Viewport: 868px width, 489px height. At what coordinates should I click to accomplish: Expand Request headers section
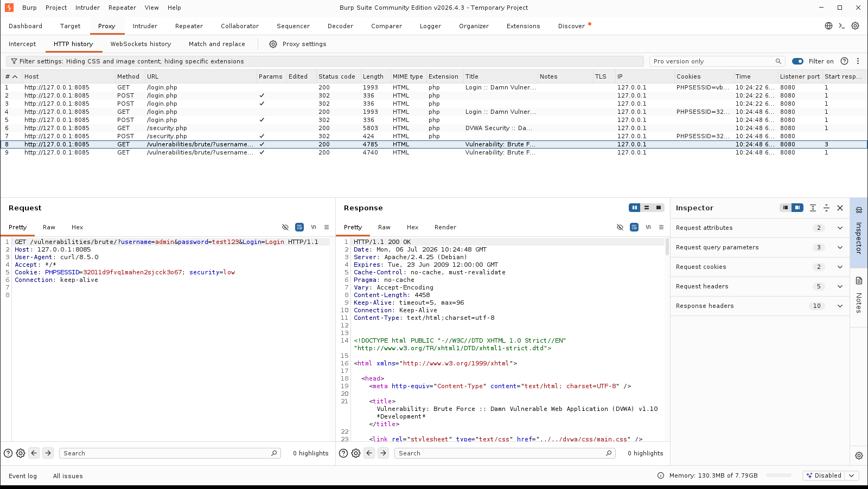point(840,286)
